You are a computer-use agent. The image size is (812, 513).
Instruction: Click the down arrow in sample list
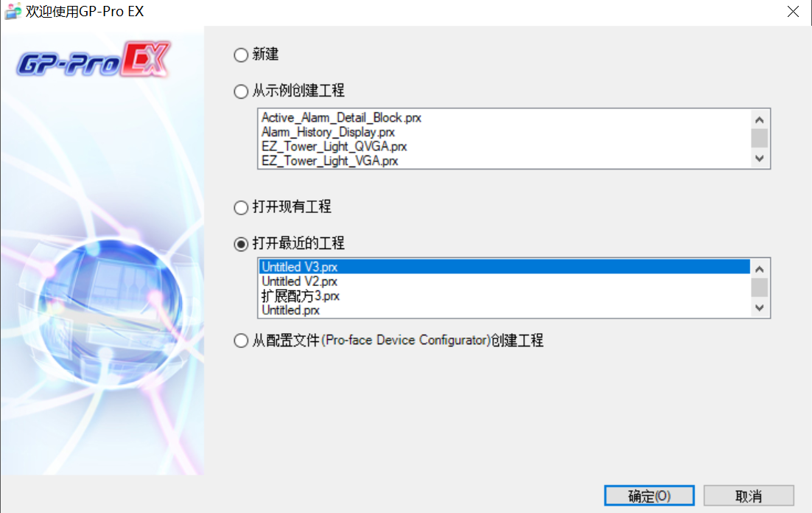tap(759, 158)
